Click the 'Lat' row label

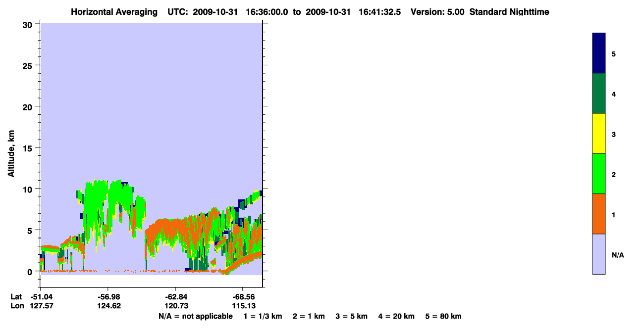pos(16,297)
